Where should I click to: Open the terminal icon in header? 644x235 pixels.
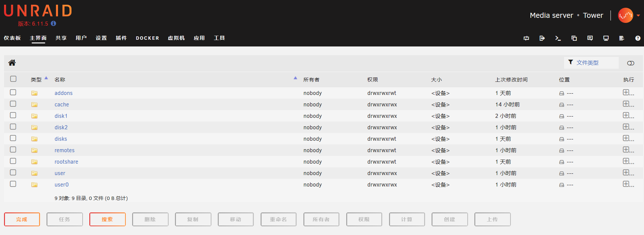[x=558, y=38]
